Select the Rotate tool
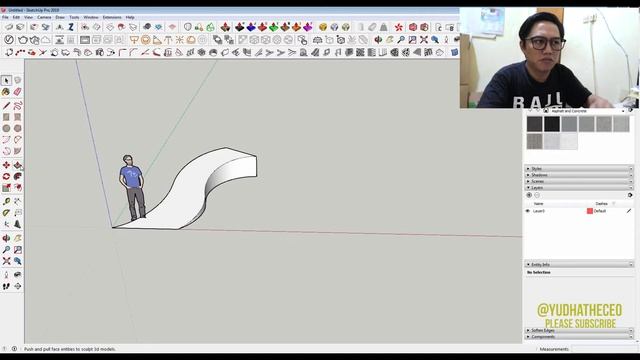Screen dimensions: 640x360 coord(6,176)
